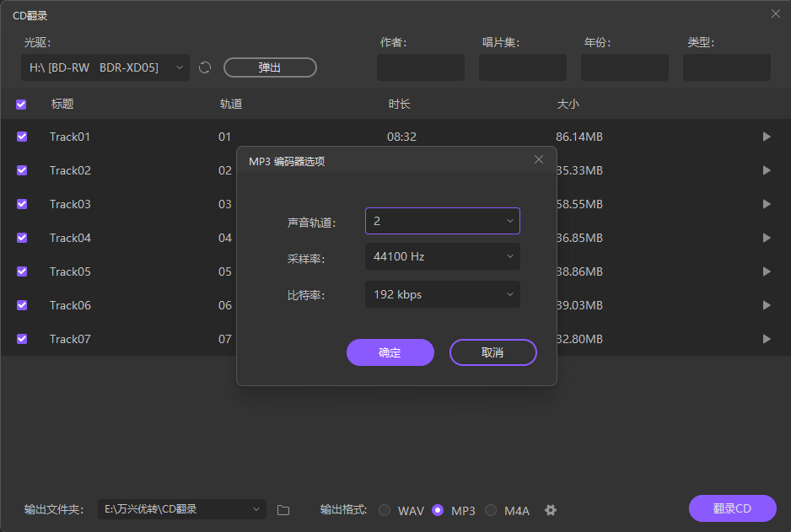The image size is (791, 532).
Task: Play Track05 preview
Action: click(x=767, y=271)
